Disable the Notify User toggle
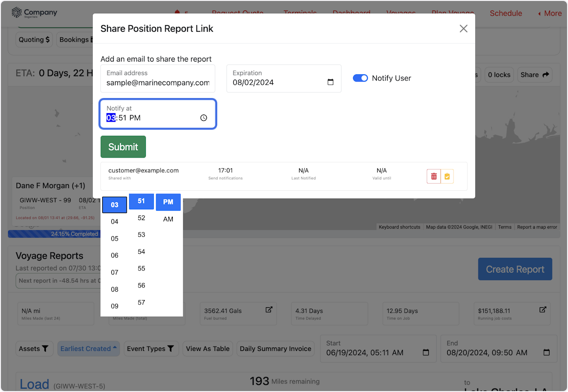Viewport: 568px width, 392px height. click(x=360, y=78)
